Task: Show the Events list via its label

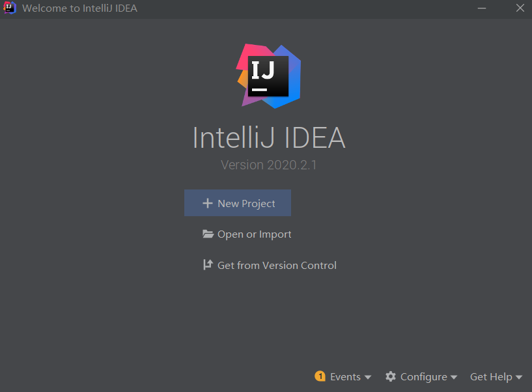Action: [345, 376]
